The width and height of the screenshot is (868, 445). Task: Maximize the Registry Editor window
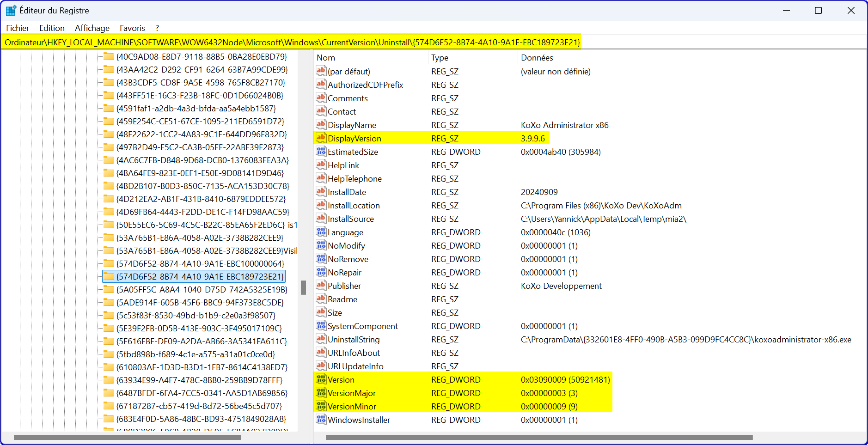(818, 10)
